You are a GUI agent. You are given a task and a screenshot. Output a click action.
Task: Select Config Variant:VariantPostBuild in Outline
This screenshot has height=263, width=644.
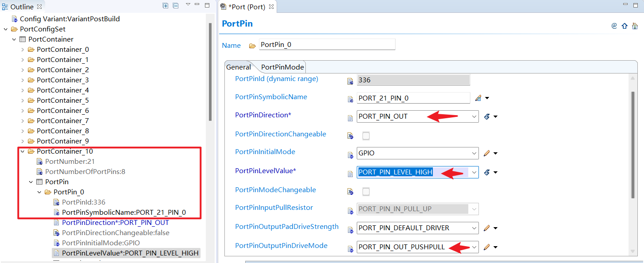[x=70, y=19]
